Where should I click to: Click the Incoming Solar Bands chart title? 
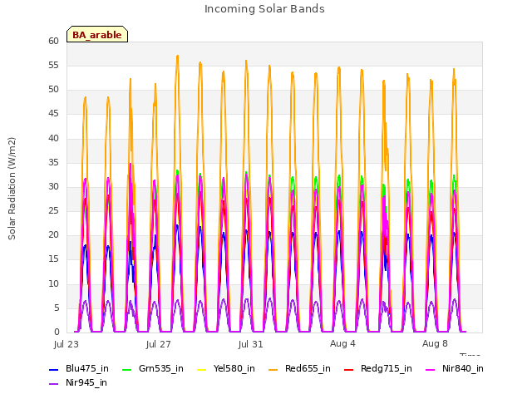264,9
